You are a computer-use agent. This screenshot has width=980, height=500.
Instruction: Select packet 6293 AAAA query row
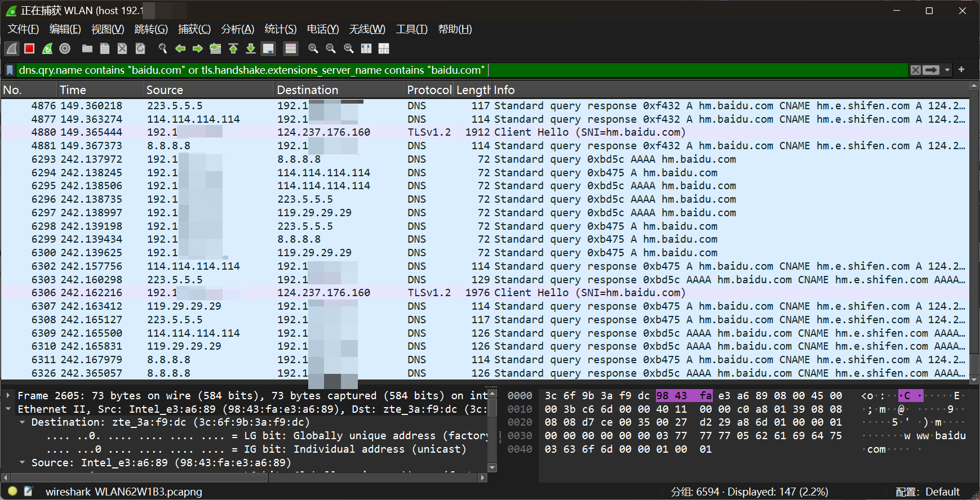point(485,159)
